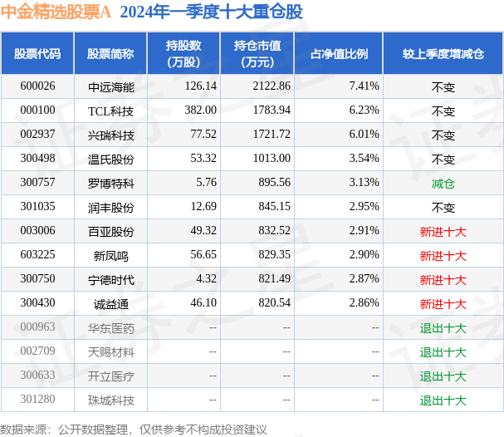Click the 占净值比例 column header
The height and width of the screenshot is (437, 504).
[x=339, y=54]
